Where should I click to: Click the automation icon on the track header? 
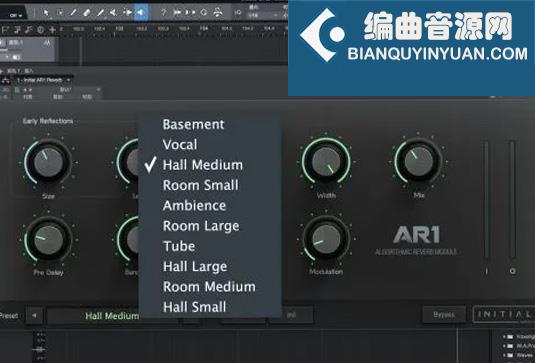click(47, 43)
